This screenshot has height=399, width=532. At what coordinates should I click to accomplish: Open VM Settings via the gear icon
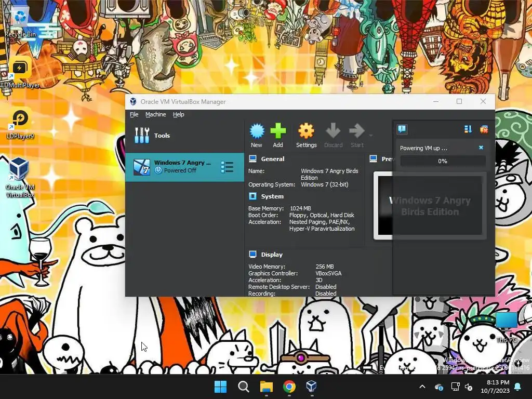tap(306, 131)
